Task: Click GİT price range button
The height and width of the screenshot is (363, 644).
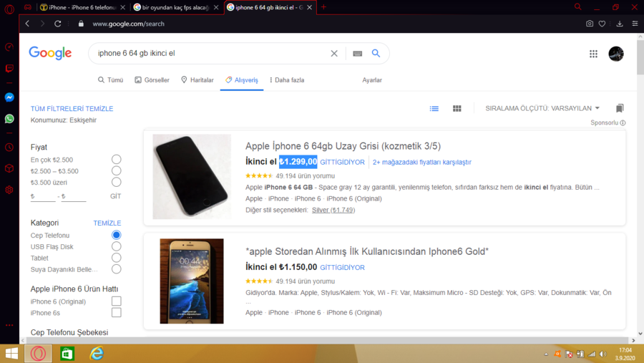Action: point(115,196)
